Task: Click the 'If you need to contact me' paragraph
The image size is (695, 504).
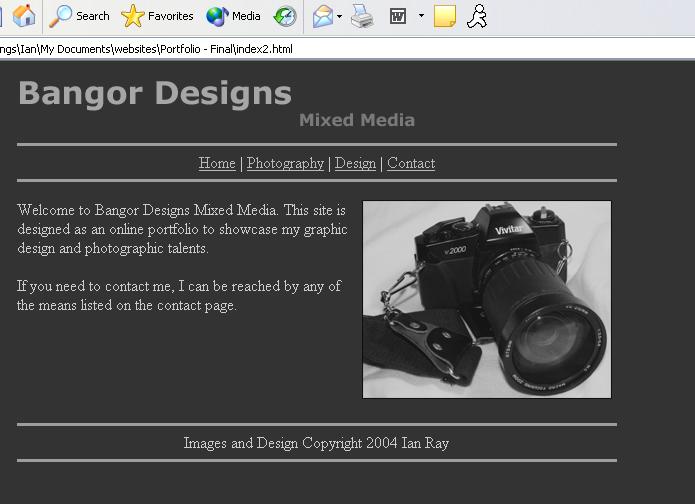Action: point(179,296)
